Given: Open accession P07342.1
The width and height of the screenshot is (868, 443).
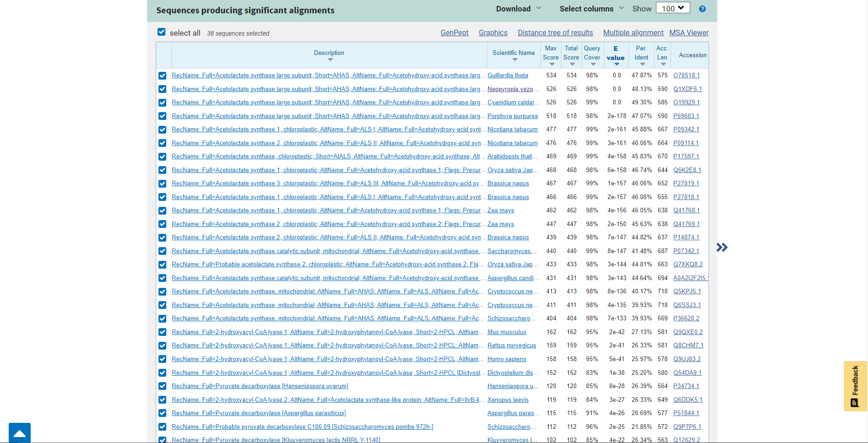Looking at the screenshot, I should [x=686, y=251].
